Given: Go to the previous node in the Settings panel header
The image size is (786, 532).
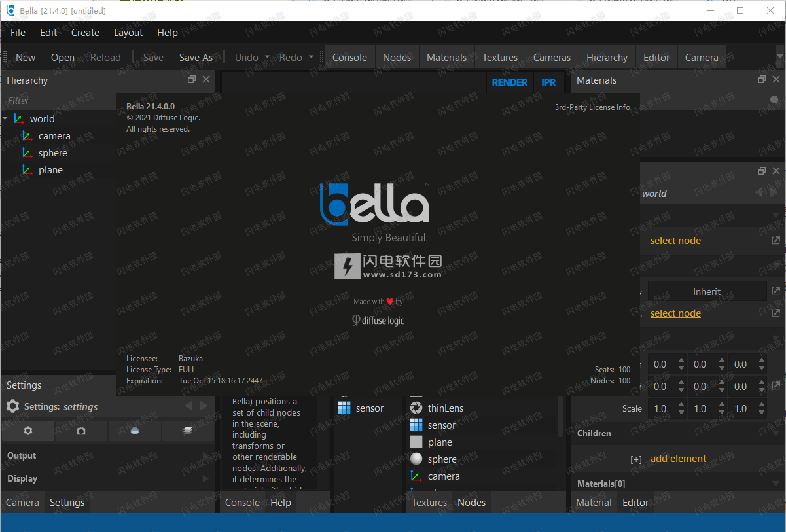Looking at the screenshot, I should click(x=189, y=406).
